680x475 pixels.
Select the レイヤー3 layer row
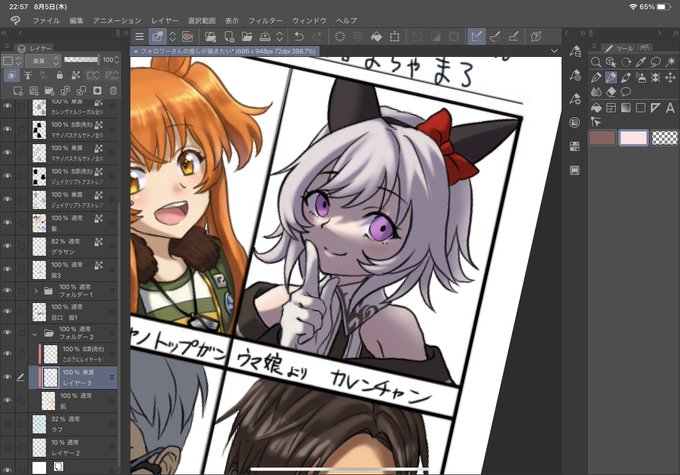[73, 377]
